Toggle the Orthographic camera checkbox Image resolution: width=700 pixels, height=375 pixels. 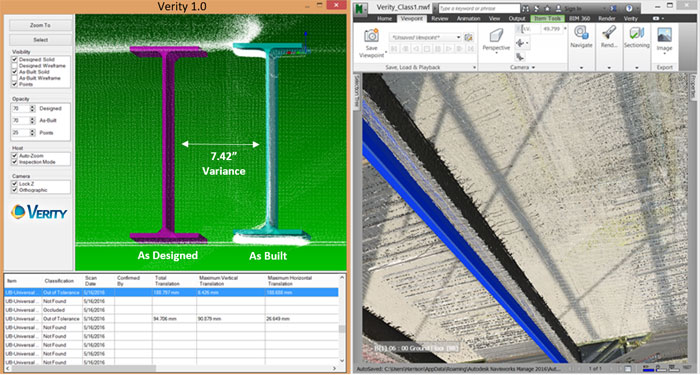[x=15, y=190]
